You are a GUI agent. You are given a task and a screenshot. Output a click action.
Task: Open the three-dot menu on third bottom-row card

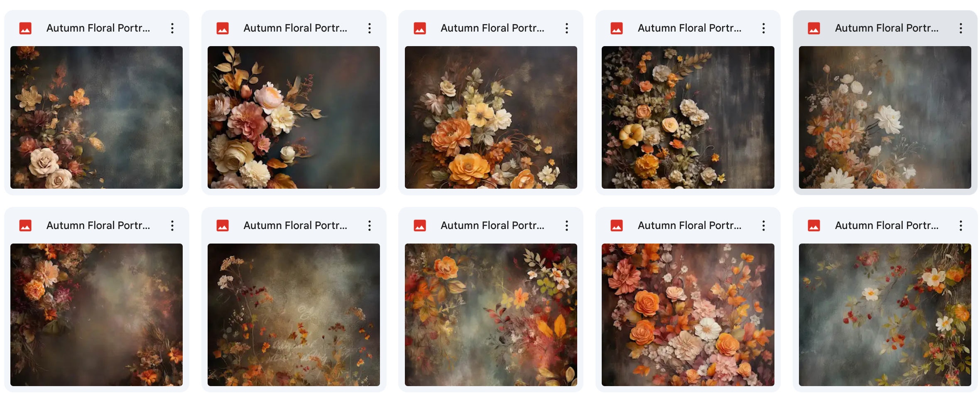pos(566,225)
